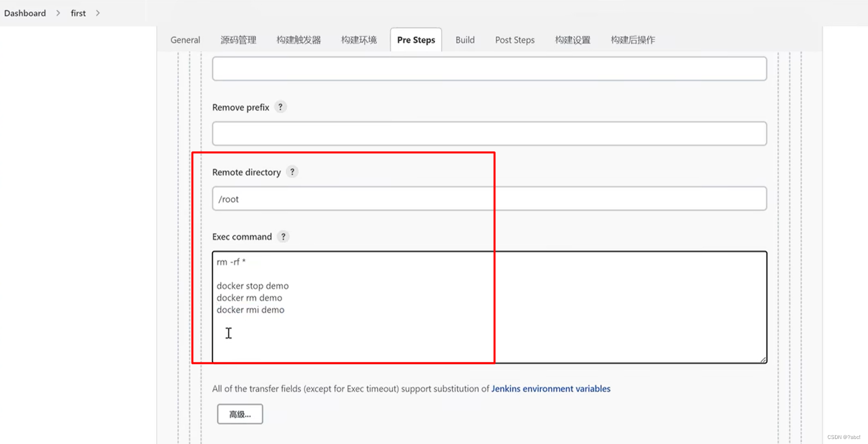
Task: Open the Jenkins environment variables link
Action: [x=551, y=388]
